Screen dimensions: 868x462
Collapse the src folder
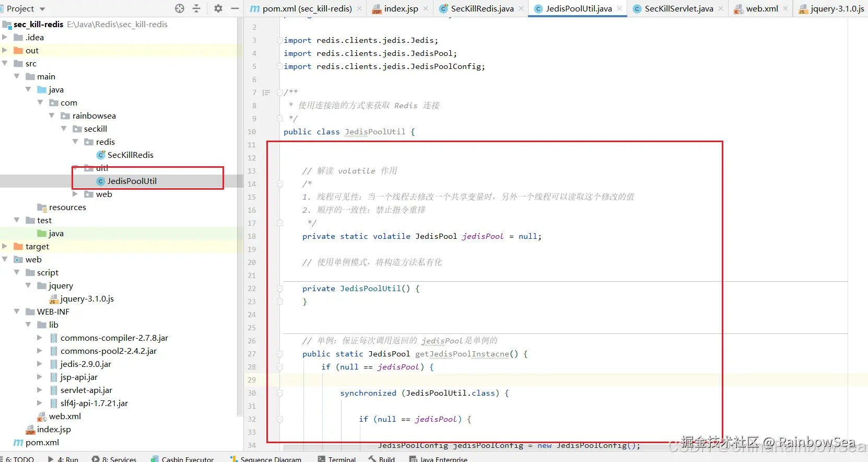[x=5, y=63]
